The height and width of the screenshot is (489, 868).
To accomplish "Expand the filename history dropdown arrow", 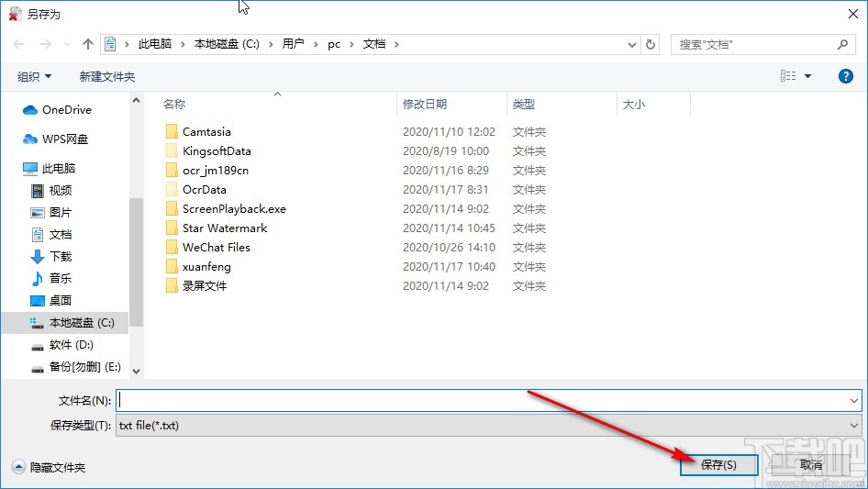I will pyautogui.click(x=853, y=400).
